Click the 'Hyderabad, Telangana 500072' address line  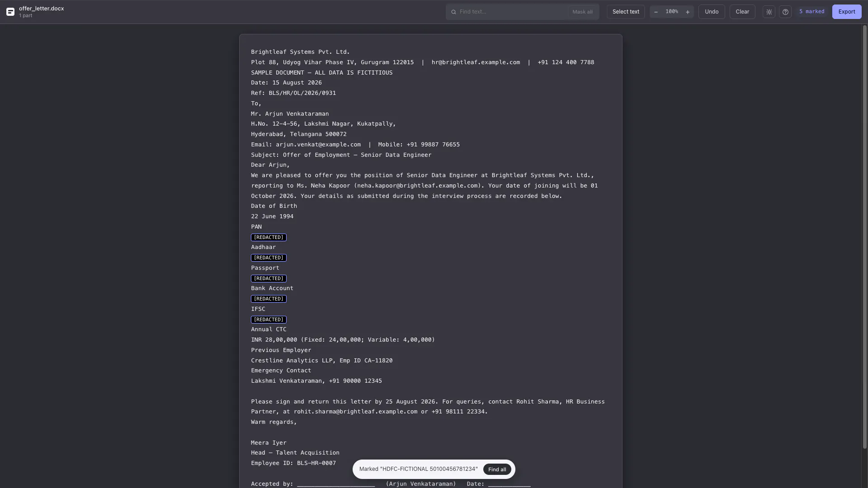click(299, 134)
